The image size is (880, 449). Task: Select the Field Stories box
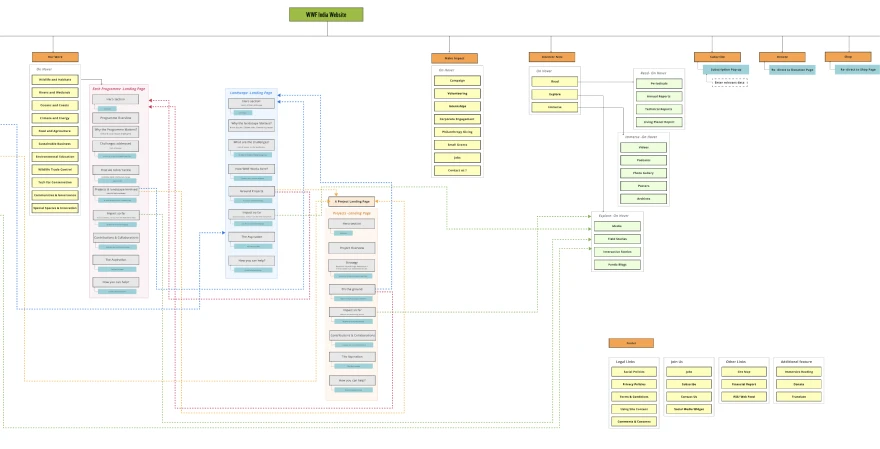click(617, 239)
